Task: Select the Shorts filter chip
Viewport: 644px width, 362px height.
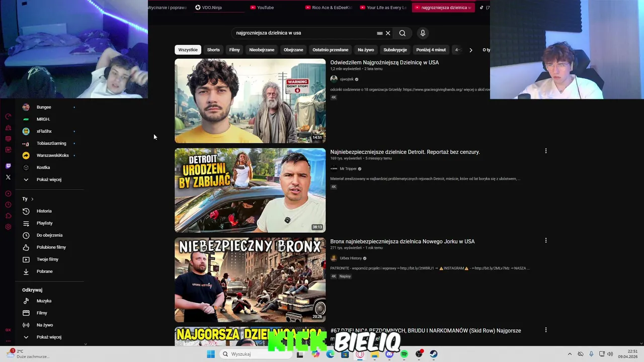Action: (x=213, y=50)
